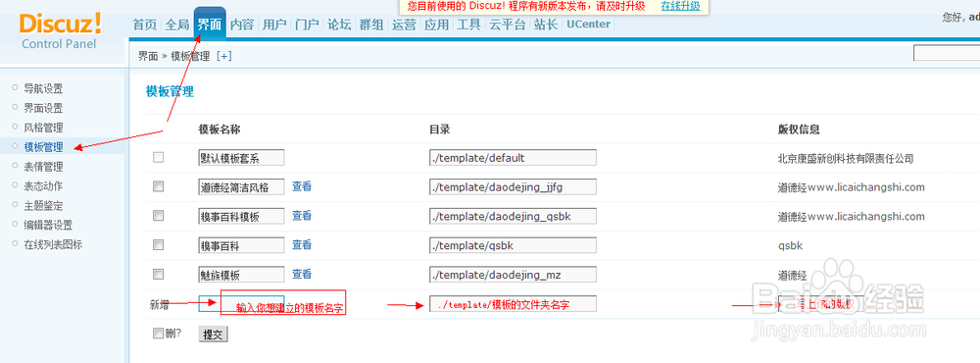Select 模板管理 in the sidebar
This screenshot has width=980, height=363.
point(43,148)
